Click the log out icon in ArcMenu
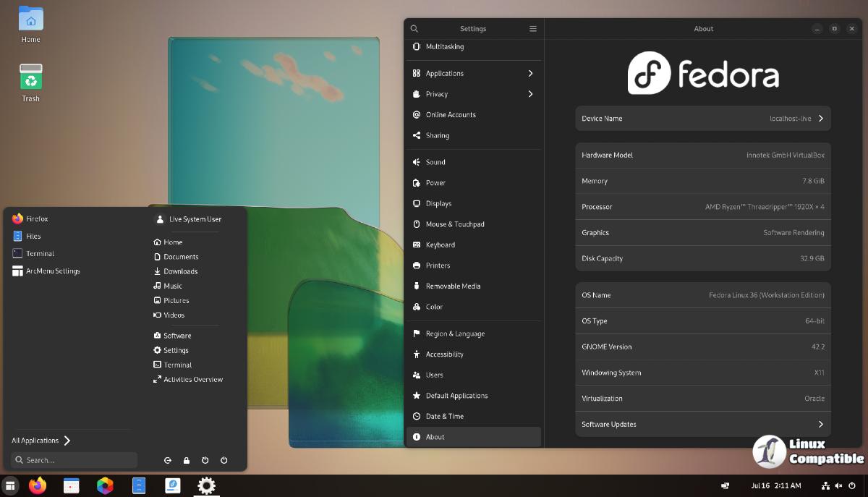Screen dimensions: 868x497 tap(168, 460)
